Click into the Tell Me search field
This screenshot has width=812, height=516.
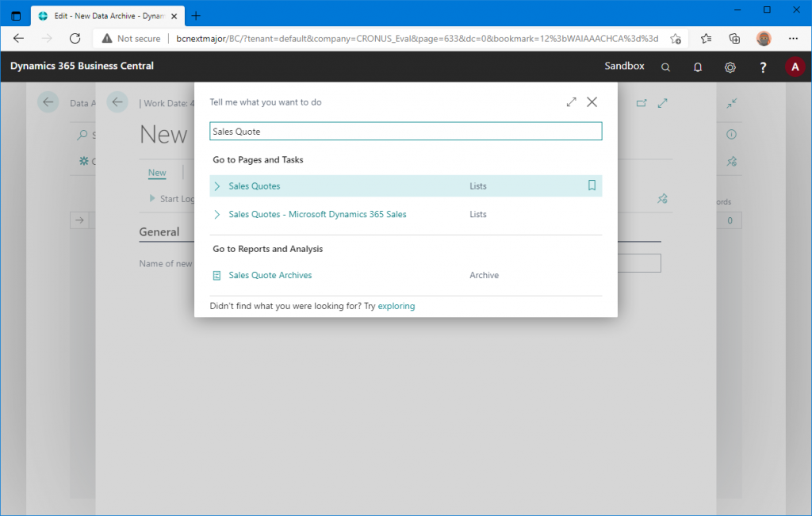pos(405,132)
